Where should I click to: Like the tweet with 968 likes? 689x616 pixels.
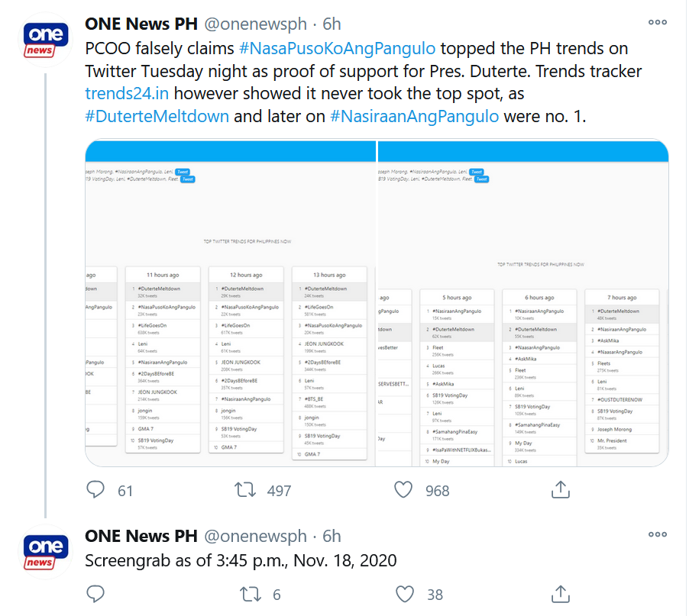(403, 489)
